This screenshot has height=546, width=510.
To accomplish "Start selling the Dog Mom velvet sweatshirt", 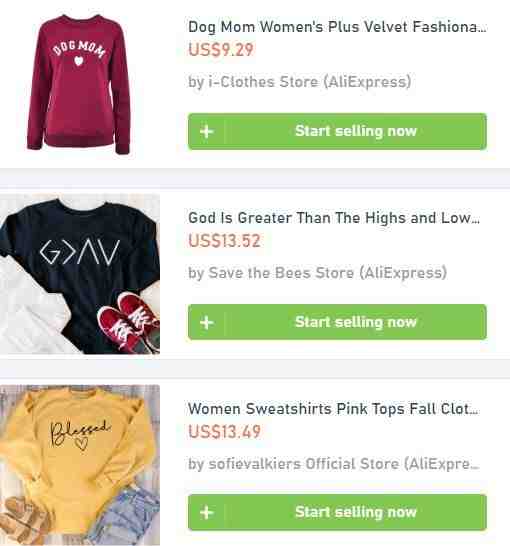I will (337, 131).
